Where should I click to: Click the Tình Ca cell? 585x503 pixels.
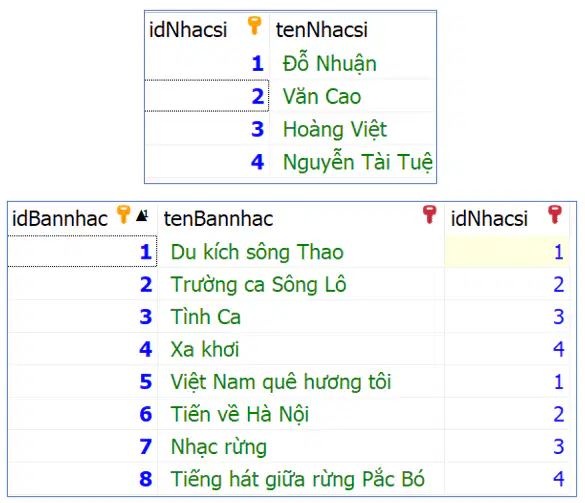click(206, 317)
